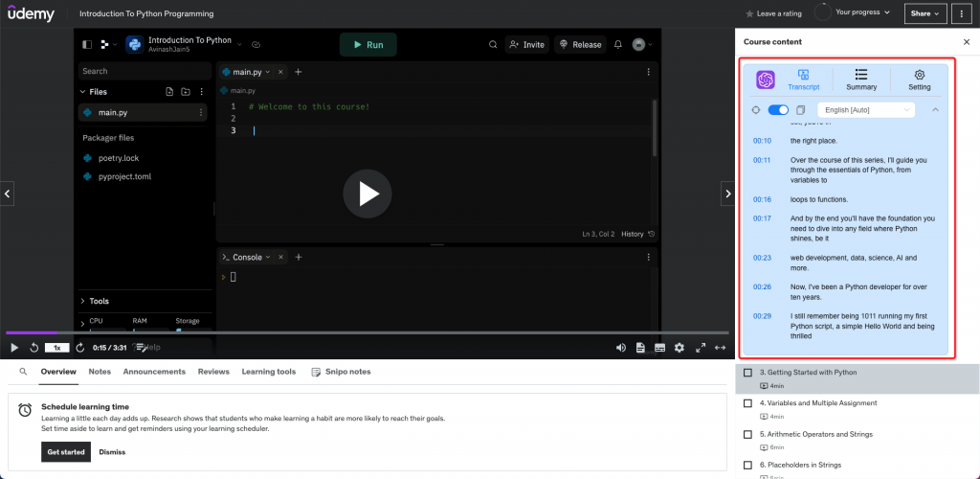Click the search magnifier icon beside Overview tab
The width and height of the screenshot is (980, 479).
coord(23,372)
